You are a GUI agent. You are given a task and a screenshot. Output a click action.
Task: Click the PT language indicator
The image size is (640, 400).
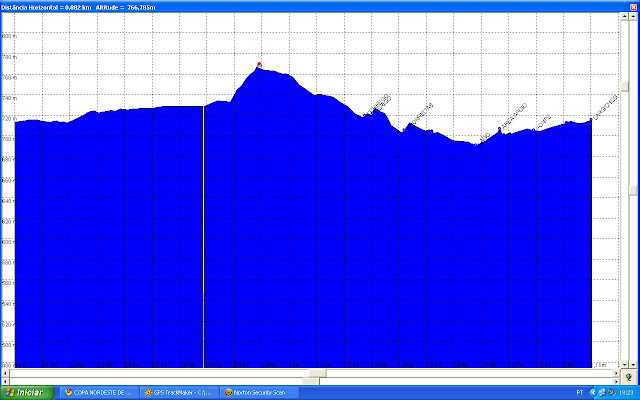coord(580,393)
